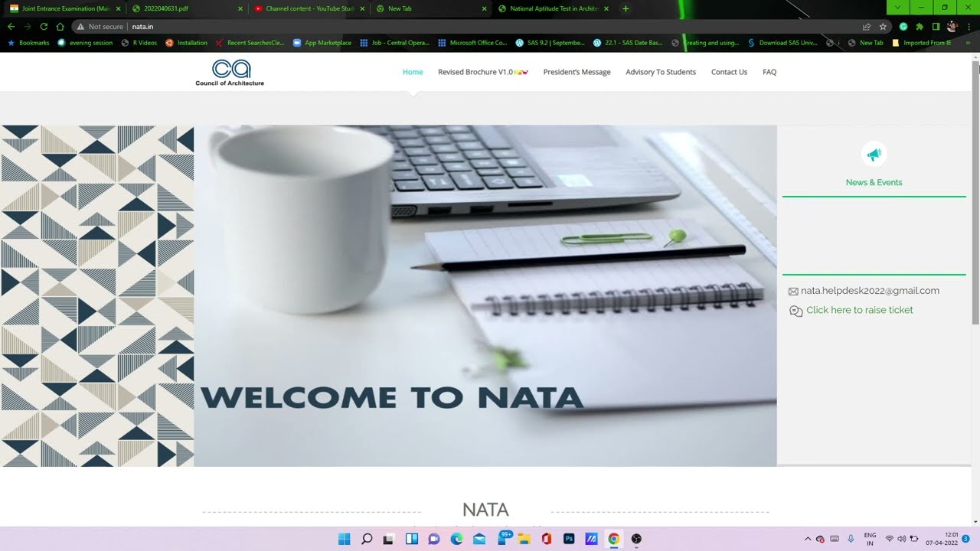980x551 pixels.
Task: Expand the bookmarks bar overflow chevron
Action: pyautogui.click(x=969, y=43)
